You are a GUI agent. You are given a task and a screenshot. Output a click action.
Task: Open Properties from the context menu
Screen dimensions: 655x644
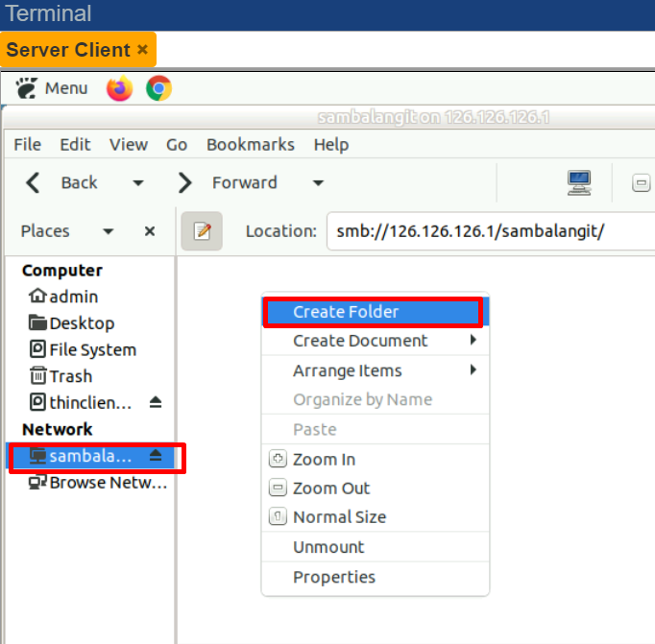[376, 577]
